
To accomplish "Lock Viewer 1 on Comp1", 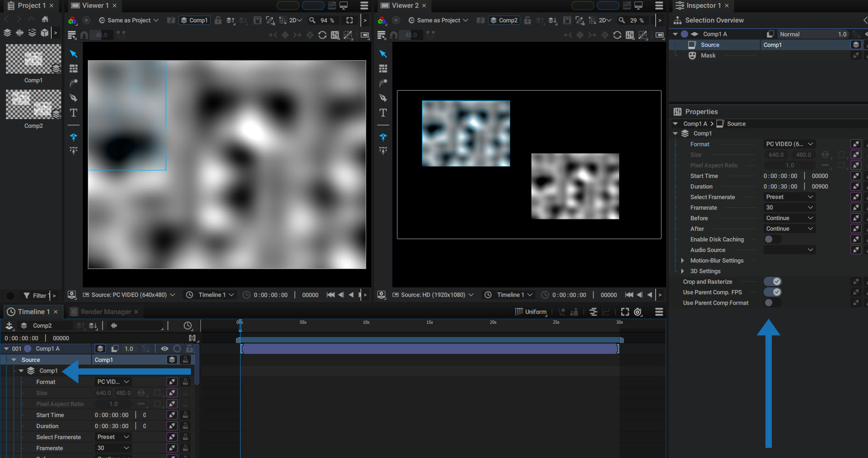I will coord(218,20).
